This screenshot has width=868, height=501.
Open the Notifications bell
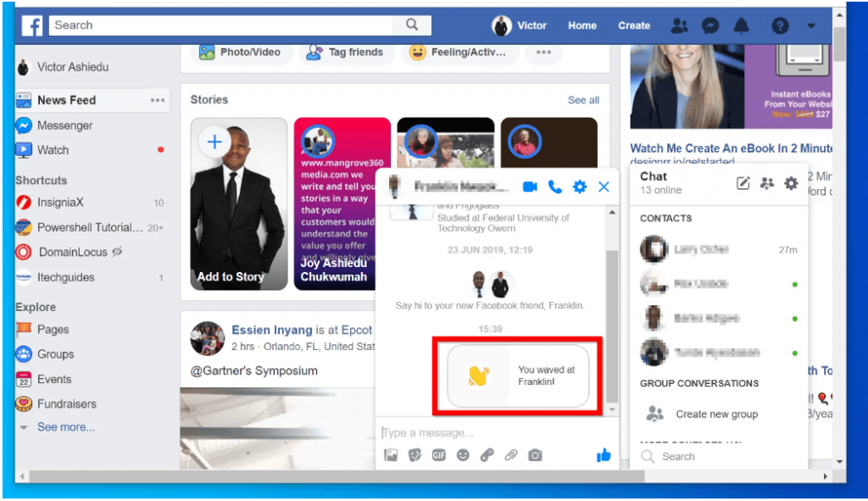(x=741, y=25)
